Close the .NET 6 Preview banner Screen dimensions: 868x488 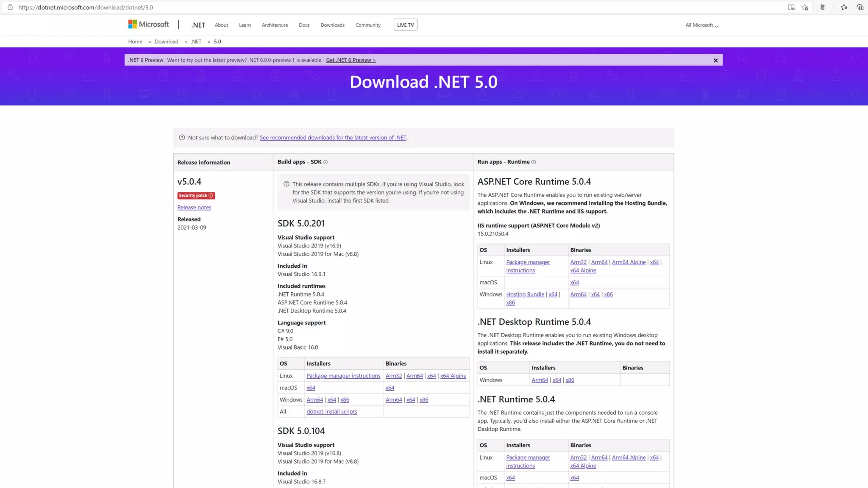(715, 60)
